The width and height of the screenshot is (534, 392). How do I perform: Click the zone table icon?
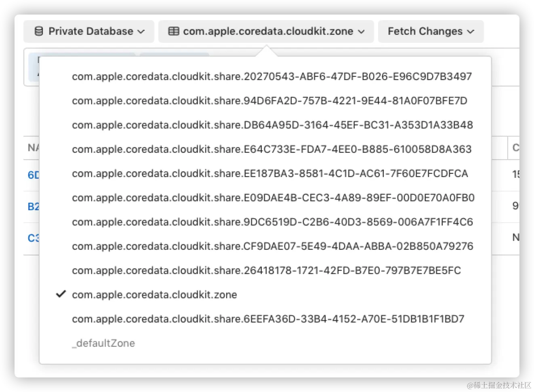click(x=174, y=31)
